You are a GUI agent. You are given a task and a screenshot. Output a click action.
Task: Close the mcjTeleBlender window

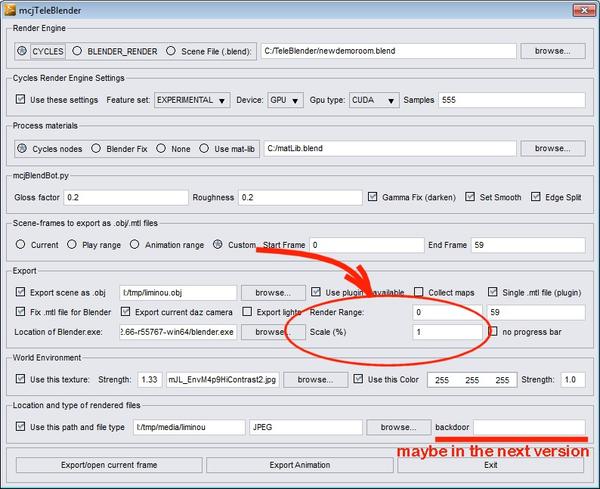tap(584, 10)
